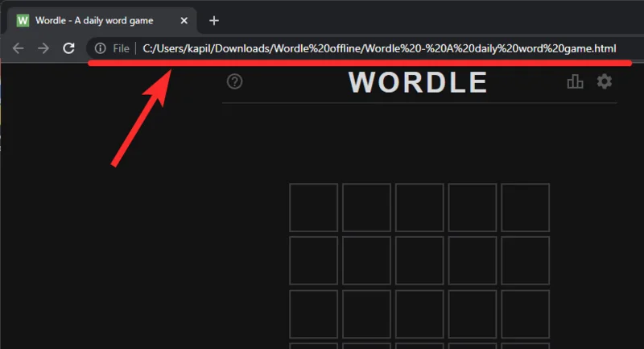Image resolution: width=644 pixels, height=349 pixels.
Task: Click the browser back arrow
Action: point(18,48)
